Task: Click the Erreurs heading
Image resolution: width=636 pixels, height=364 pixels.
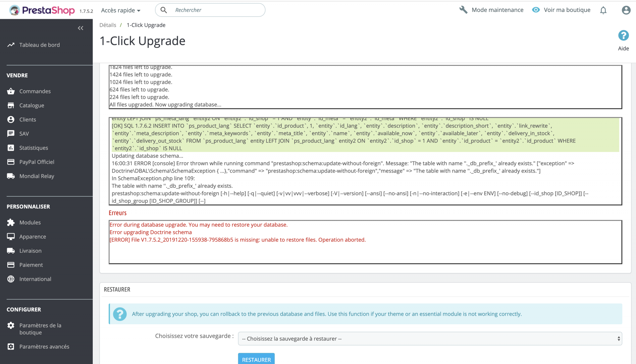Action: [118, 213]
